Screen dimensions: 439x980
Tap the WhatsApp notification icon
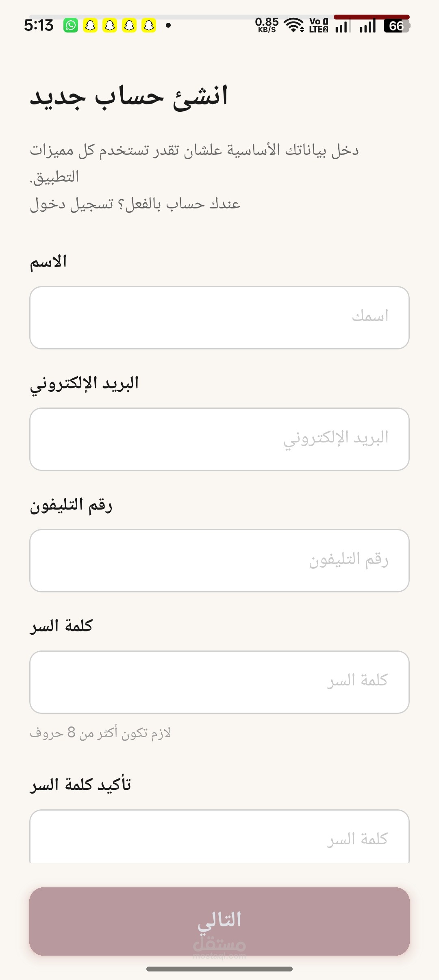(71, 26)
